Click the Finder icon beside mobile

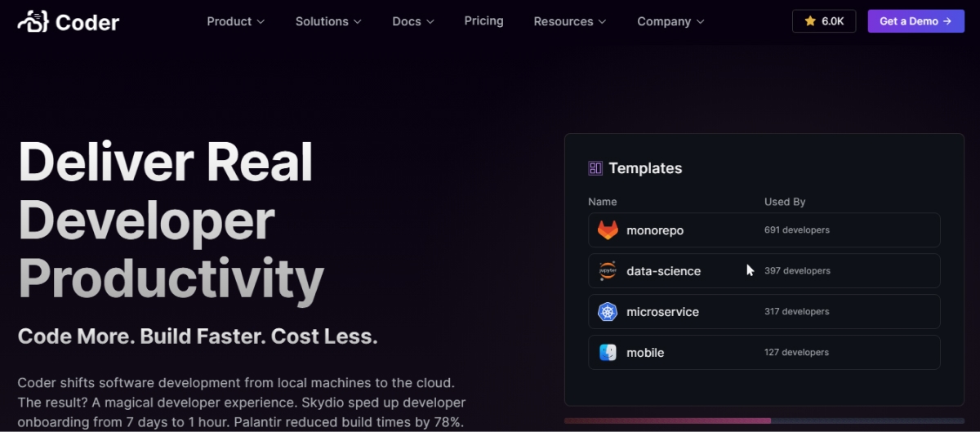608,353
